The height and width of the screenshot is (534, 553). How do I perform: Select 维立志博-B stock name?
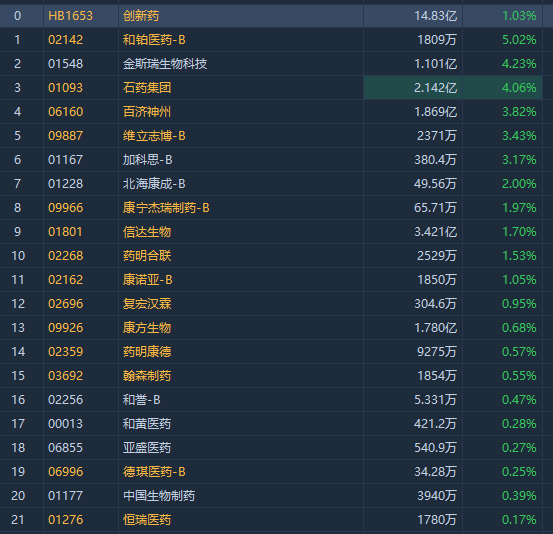154,136
